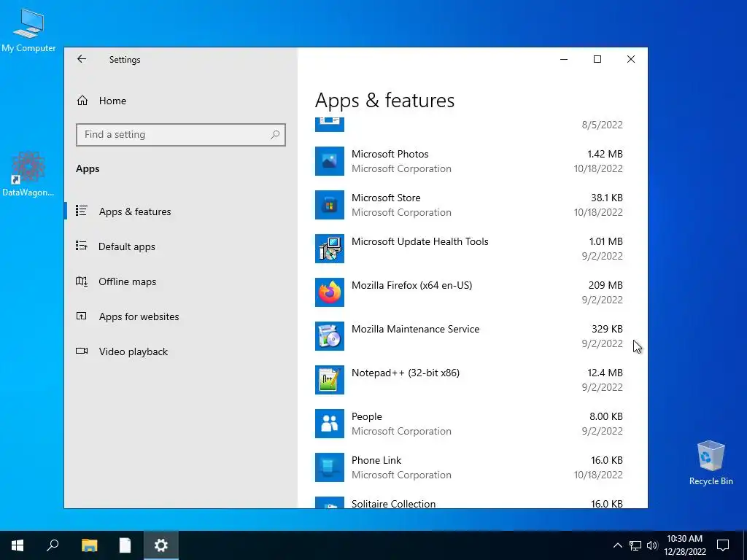Image resolution: width=747 pixels, height=560 pixels.
Task: Select Default apps in sidebar
Action: (127, 246)
